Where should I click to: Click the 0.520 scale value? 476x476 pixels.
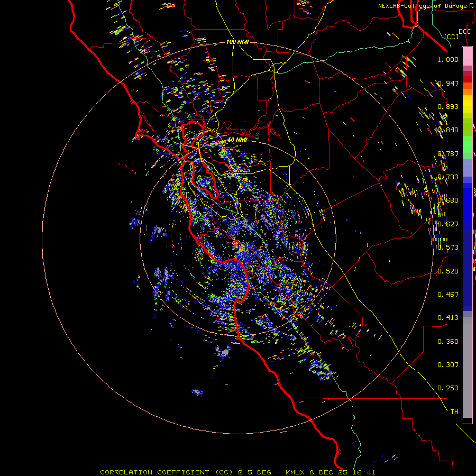coord(448,271)
